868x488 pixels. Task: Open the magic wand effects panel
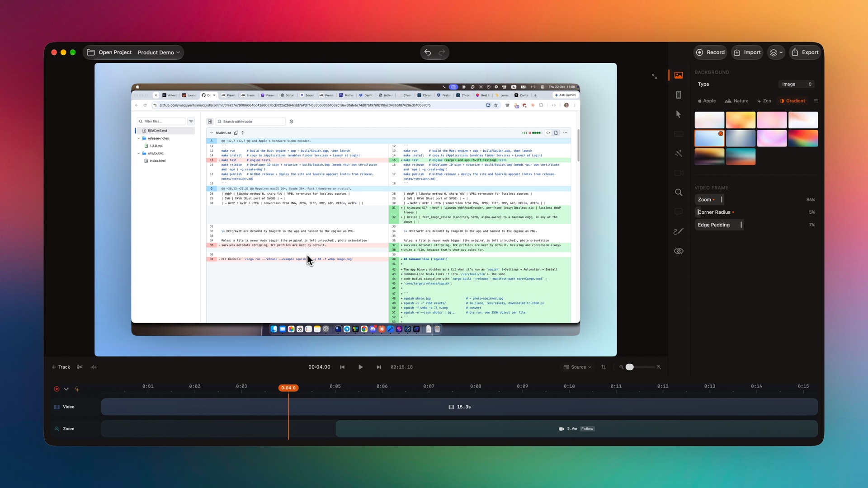(x=679, y=154)
